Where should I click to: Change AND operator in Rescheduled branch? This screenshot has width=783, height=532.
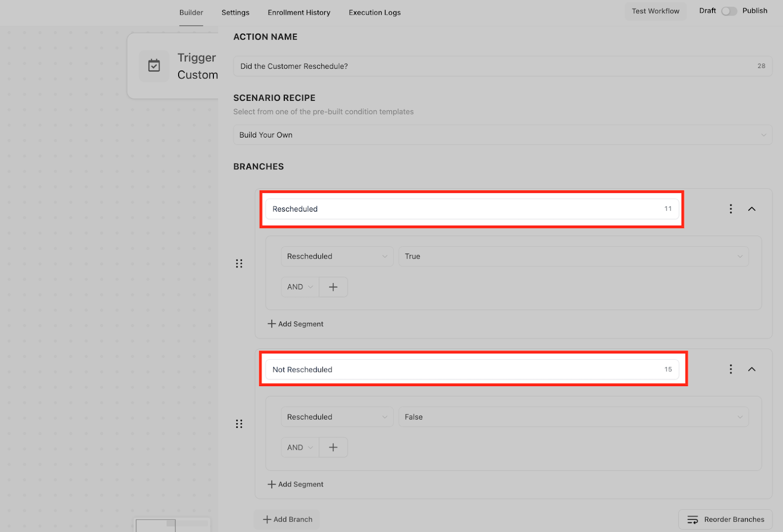coord(300,287)
